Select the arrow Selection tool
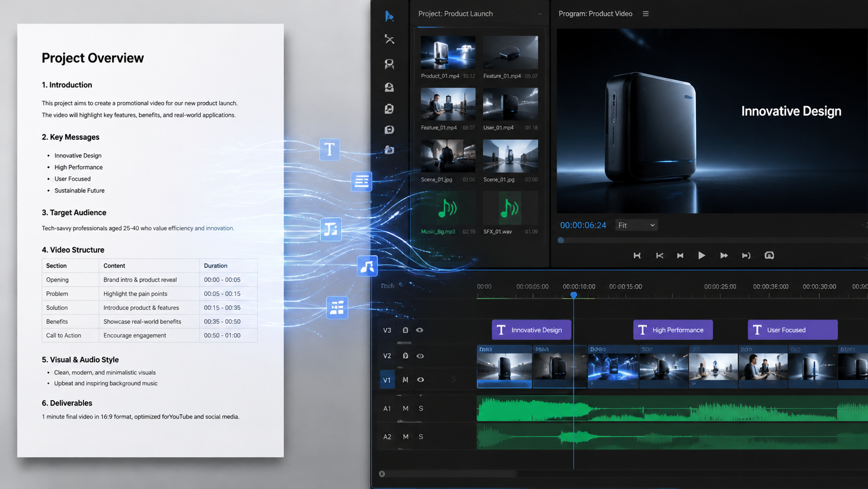This screenshot has height=489, width=868. pyautogui.click(x=389, y=16)
